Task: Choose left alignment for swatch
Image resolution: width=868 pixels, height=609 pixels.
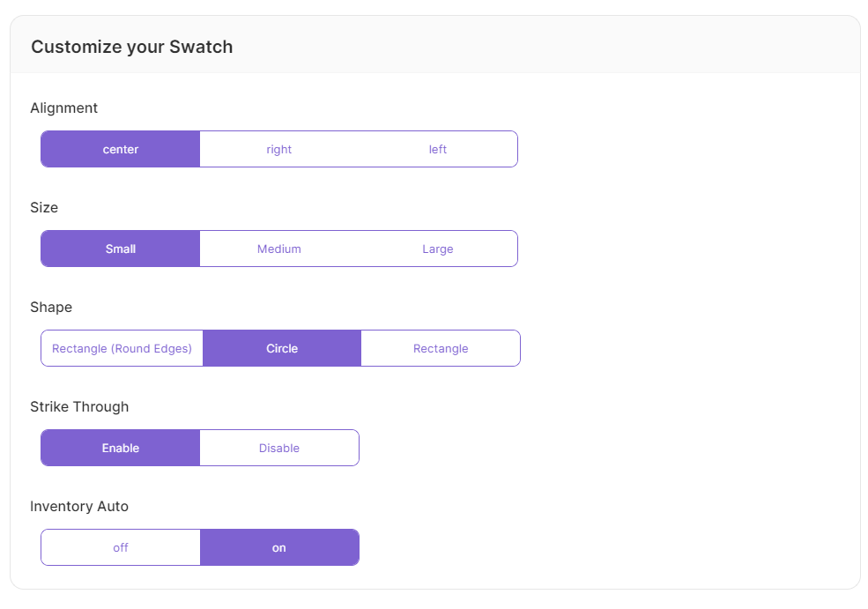Action: coord(438,149)
